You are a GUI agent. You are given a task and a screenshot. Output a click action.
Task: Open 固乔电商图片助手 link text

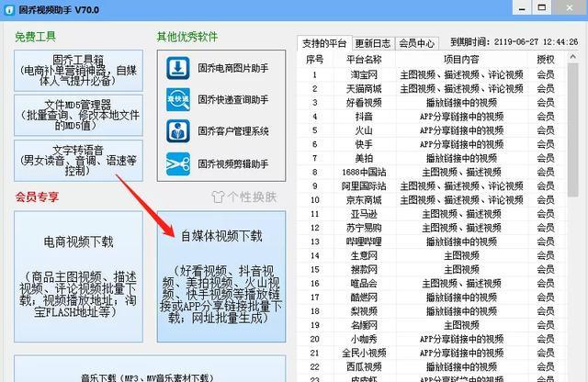click(233, 68)
